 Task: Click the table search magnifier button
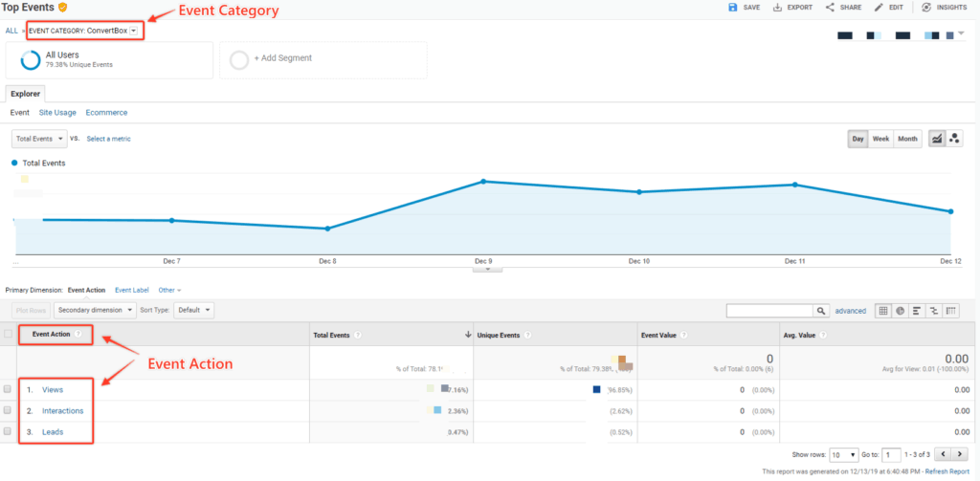pyautogui.click(x=820, y=311)
